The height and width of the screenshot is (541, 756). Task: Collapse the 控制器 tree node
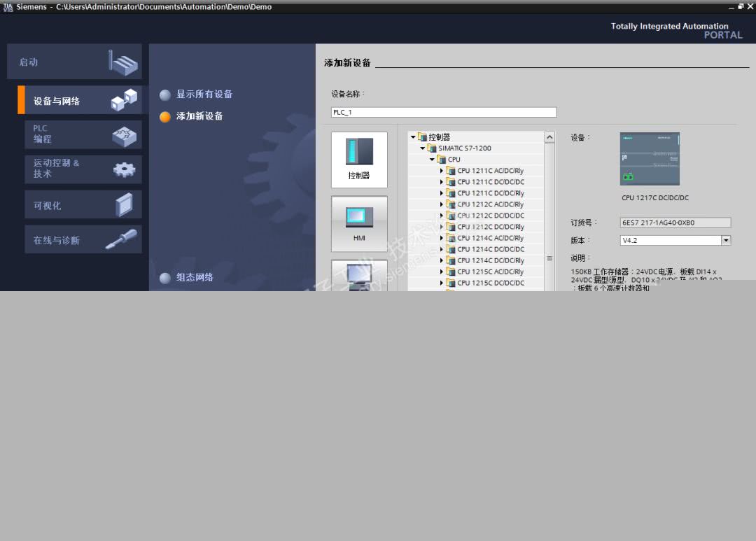click(x=413, y=137)
